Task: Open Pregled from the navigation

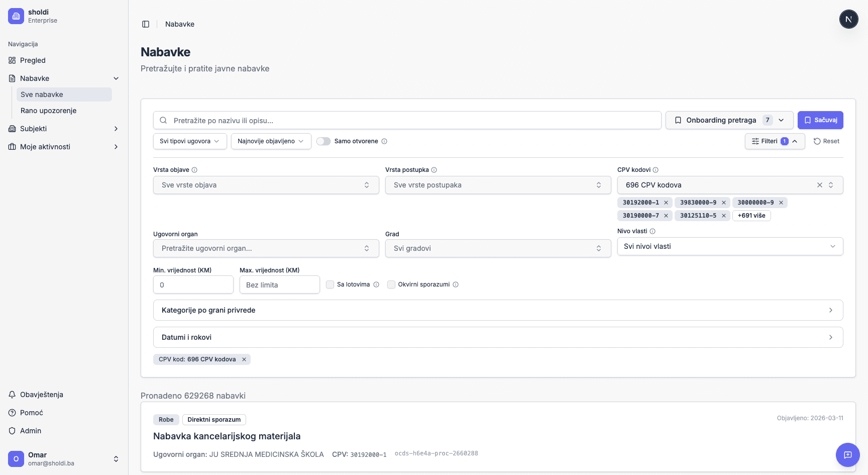Action: (x=33, y=60)
